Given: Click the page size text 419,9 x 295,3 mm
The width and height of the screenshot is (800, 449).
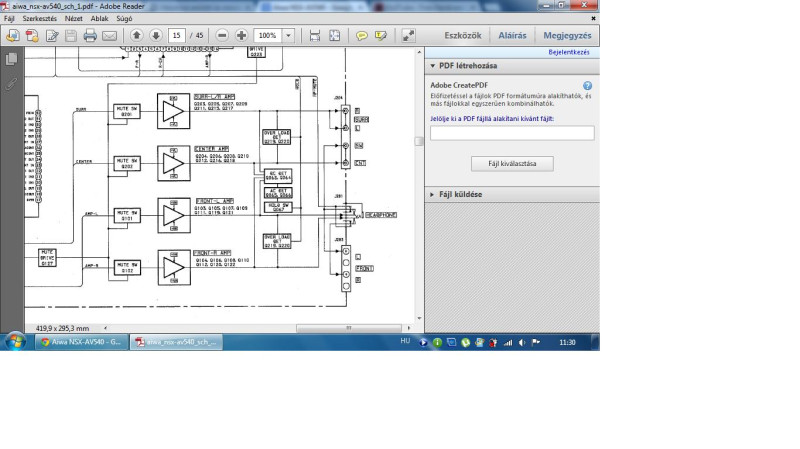Looking at the screenshot, I should tap(62, 328).
